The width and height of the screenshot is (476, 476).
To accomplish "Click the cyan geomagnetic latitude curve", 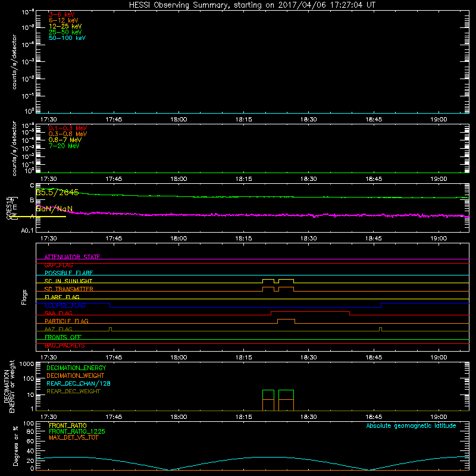I will (x=252, y=457).
